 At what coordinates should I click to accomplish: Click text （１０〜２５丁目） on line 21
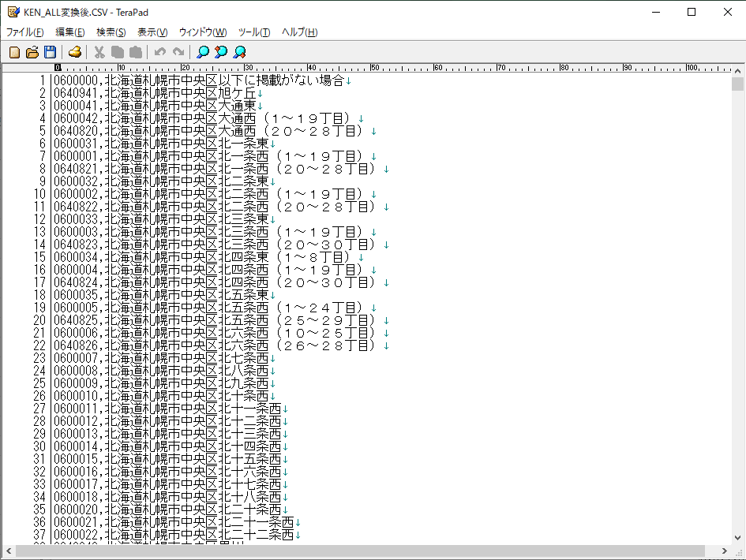click(325, 333)
